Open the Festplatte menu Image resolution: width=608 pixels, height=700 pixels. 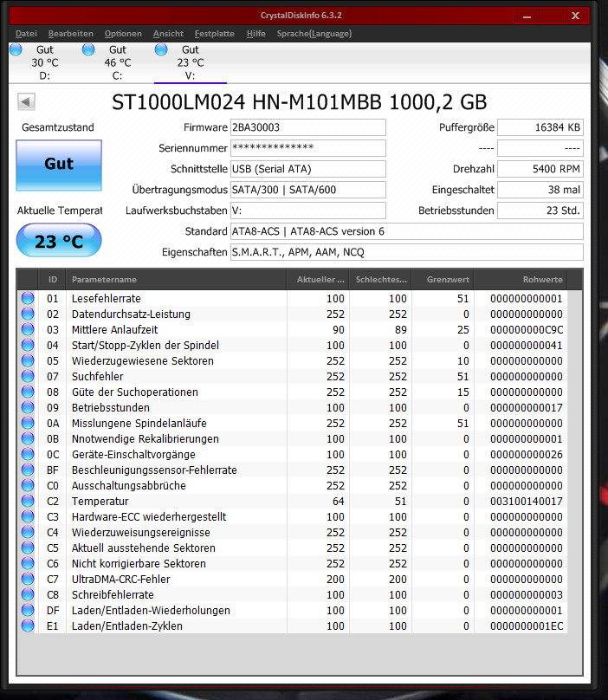214,34
